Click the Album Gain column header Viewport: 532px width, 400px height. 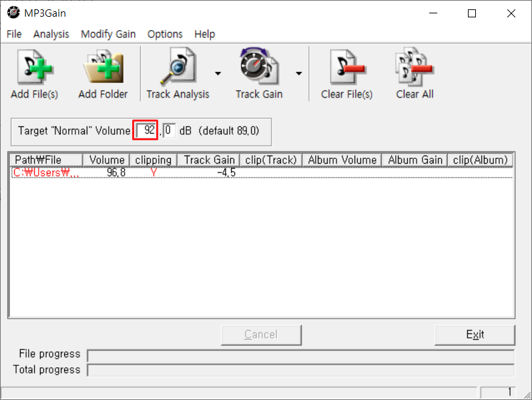(x=415, y=160)
